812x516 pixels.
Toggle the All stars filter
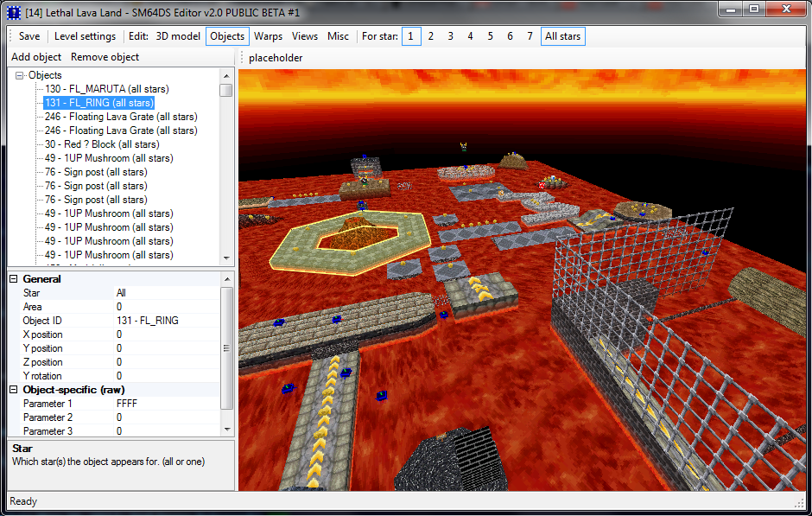pos(563,36)
